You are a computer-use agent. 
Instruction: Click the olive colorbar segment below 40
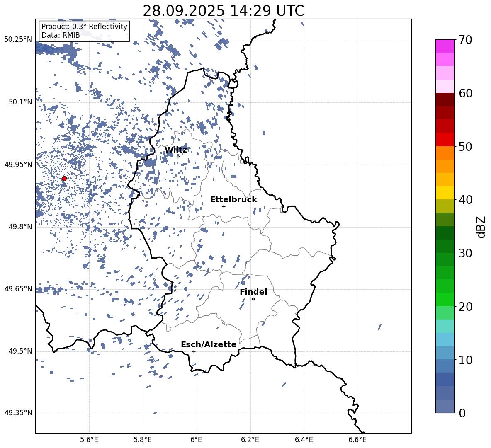click(445, 206)
